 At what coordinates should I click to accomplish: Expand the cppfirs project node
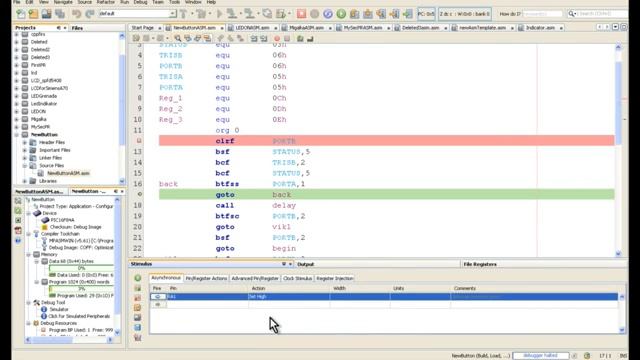(x=17, y=34)
